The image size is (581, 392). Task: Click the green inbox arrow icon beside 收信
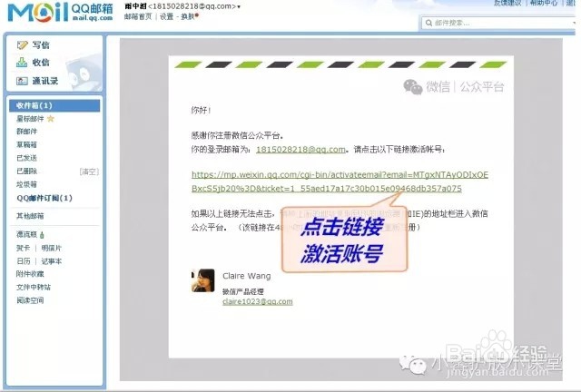coord(22,63)
